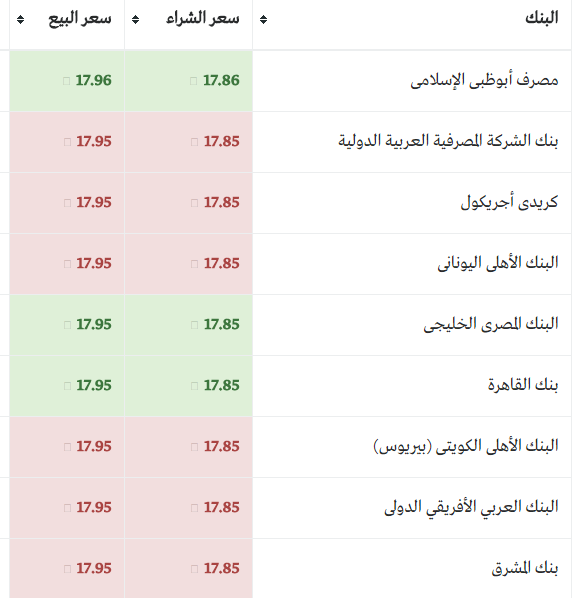Click the سعر الشراء column header text
579x598 pixels.
[x=203, y=18]
